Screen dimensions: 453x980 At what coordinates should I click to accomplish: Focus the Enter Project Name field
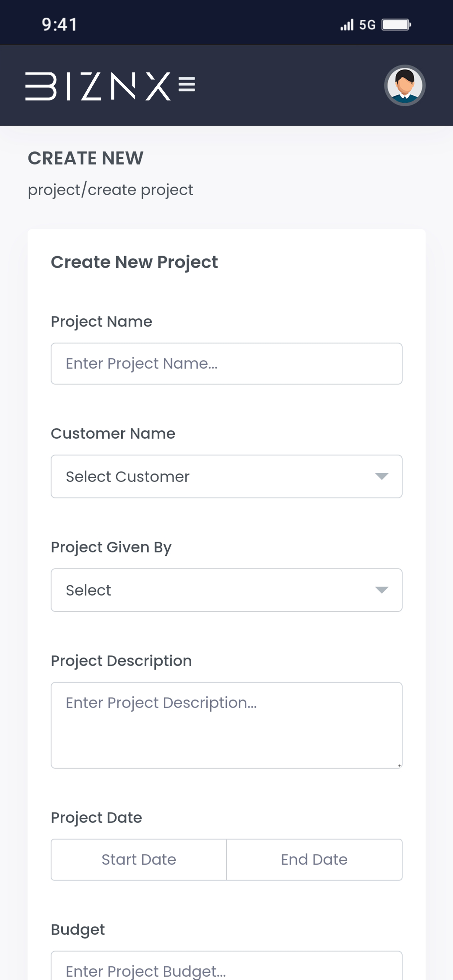point(226,364)
